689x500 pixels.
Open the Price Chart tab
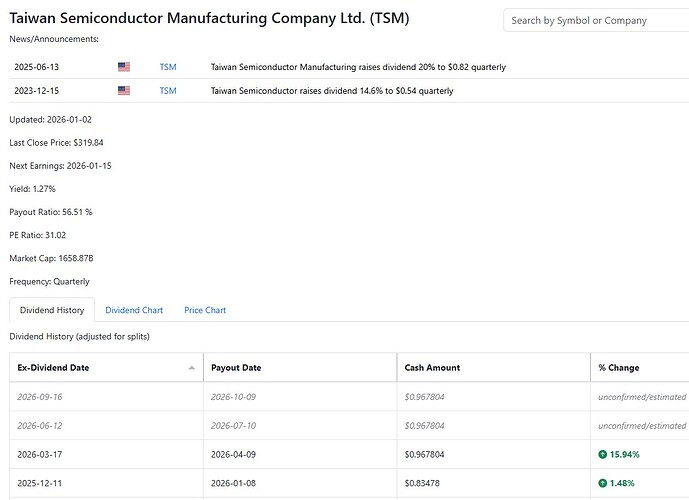[x=205, y=310]
